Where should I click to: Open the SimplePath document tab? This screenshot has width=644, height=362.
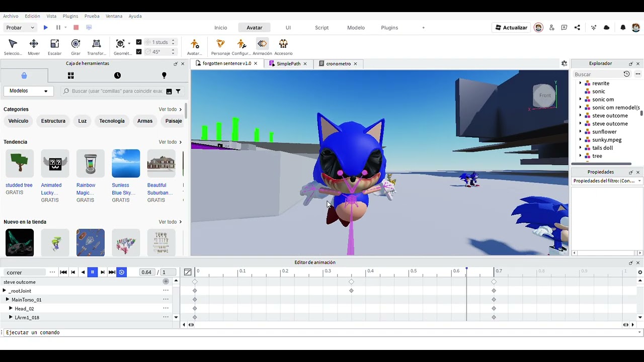coord(288,64)
